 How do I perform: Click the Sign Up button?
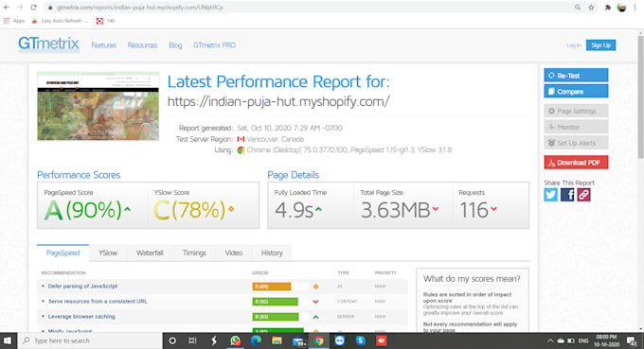[x=600, y=45]
